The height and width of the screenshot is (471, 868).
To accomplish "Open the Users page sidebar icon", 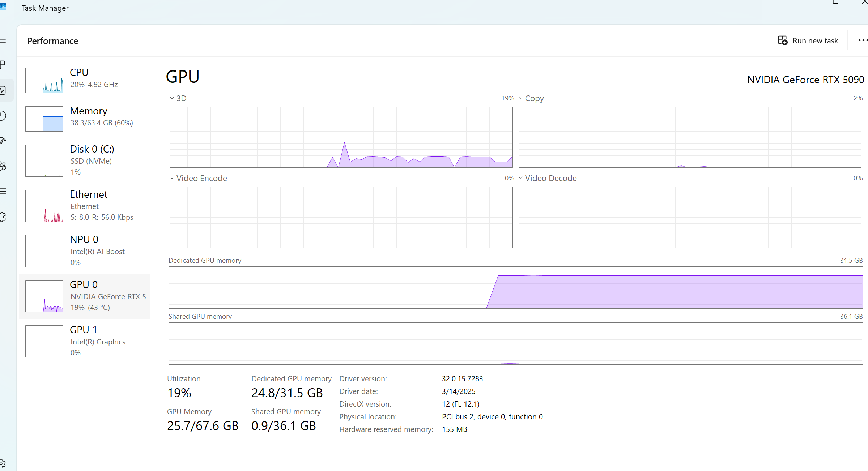I will [3, 166].
